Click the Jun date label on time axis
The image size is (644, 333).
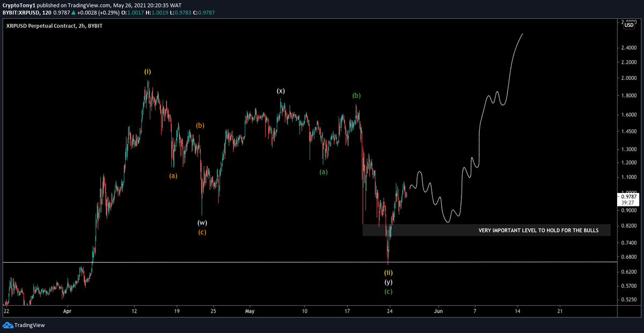click(438, 310)
